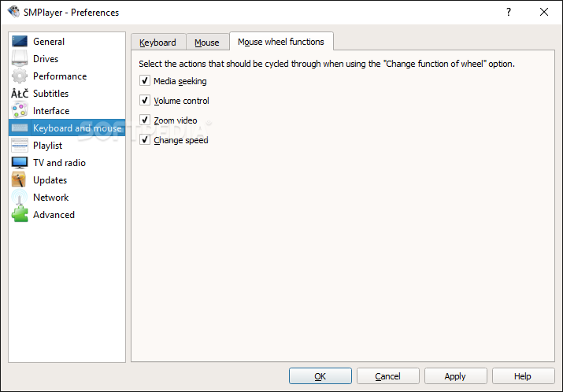Open the TV and radio section
The height and width of the screenshot is (392, 563).
click(x=67, y=163)
